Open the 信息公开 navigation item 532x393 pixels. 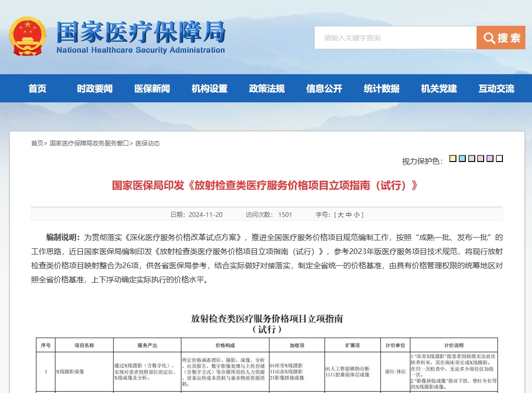(324, 89)
